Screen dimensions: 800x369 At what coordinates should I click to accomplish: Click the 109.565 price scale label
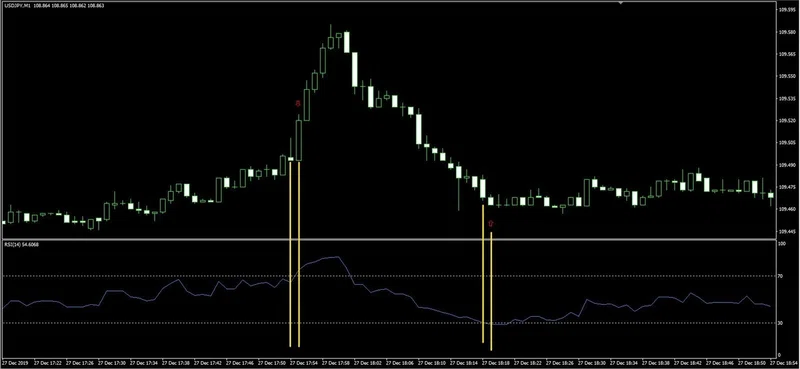click(x=786, y=54)
